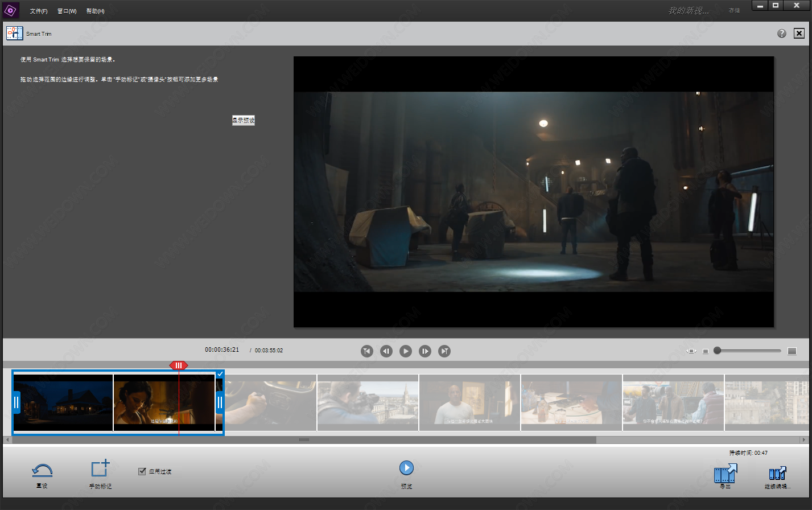Select the three men standing thumbnail
The width and height of the screenshot is (812, 510).
[673, 402]
